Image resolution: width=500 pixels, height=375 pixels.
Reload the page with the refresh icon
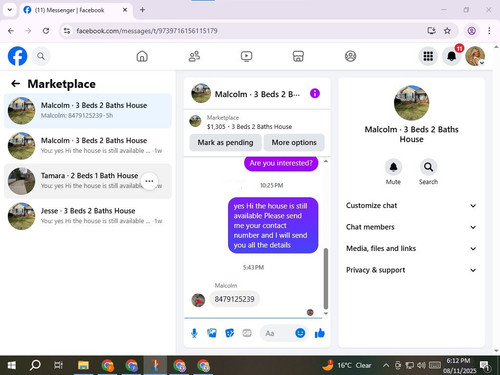click(46, 31)
